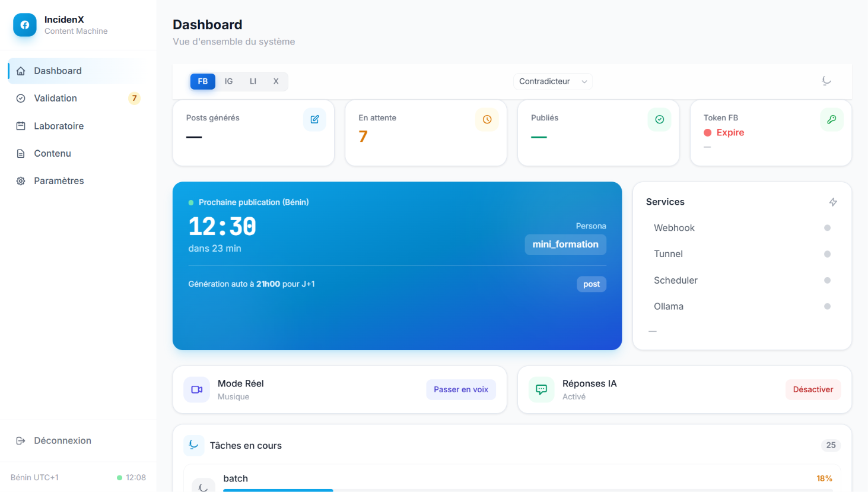Click the Laboratoire calendar icon
Screen dimensions: 868x492
tap(21, 126)
